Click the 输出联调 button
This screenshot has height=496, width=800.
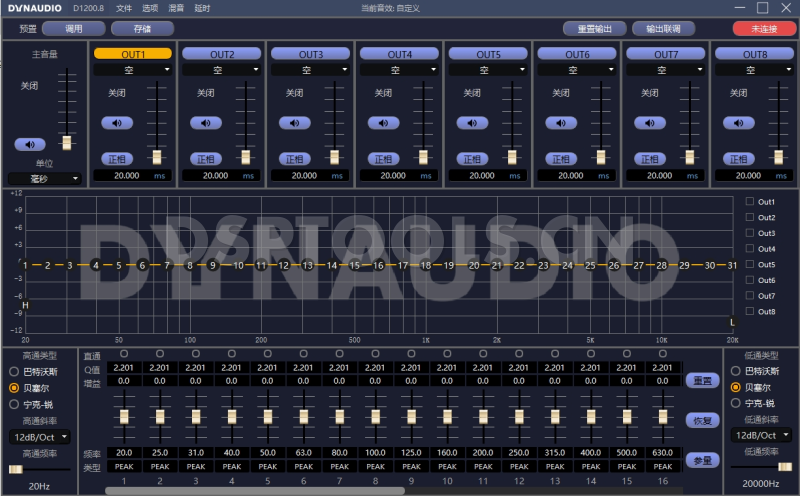[x=663, y=29]
